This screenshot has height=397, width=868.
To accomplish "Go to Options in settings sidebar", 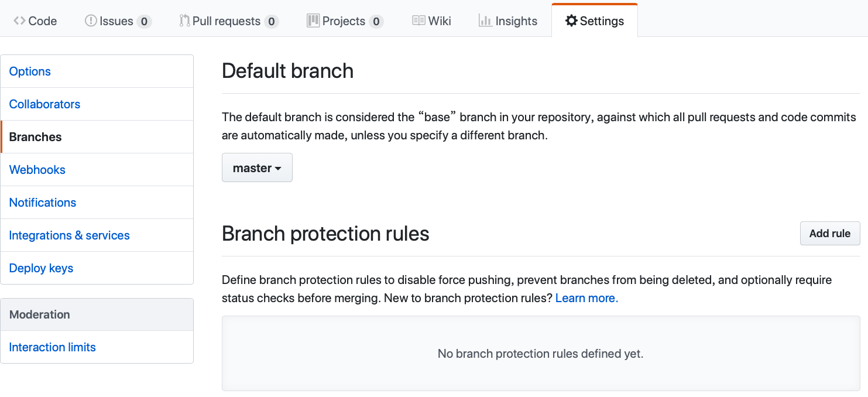I will pyautogui.click(x=30, y=71).
